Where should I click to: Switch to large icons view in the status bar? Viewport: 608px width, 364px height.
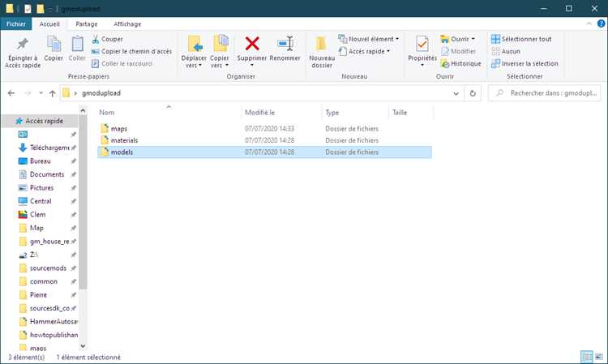tap(599, 357)
